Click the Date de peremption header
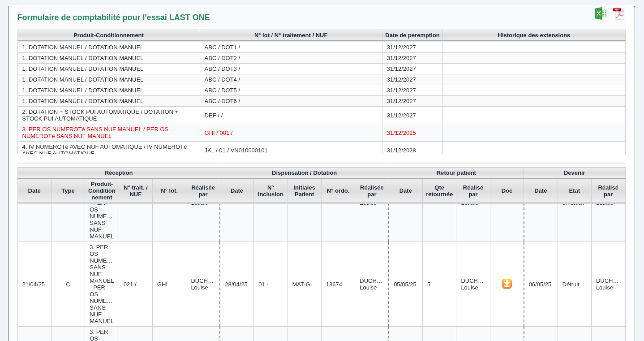644x341 pixels. (412, 35)
